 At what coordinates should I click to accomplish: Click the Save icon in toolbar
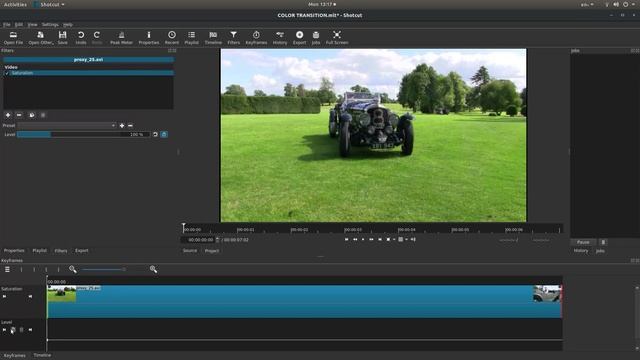pyautogui.click(x=62, y=38)
